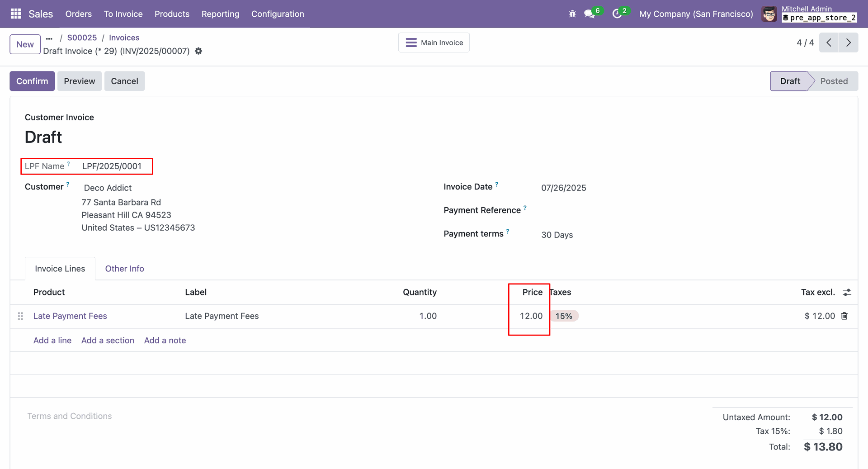Go to next record arrow
Viewport: 868px width, 469px height.
848,43
